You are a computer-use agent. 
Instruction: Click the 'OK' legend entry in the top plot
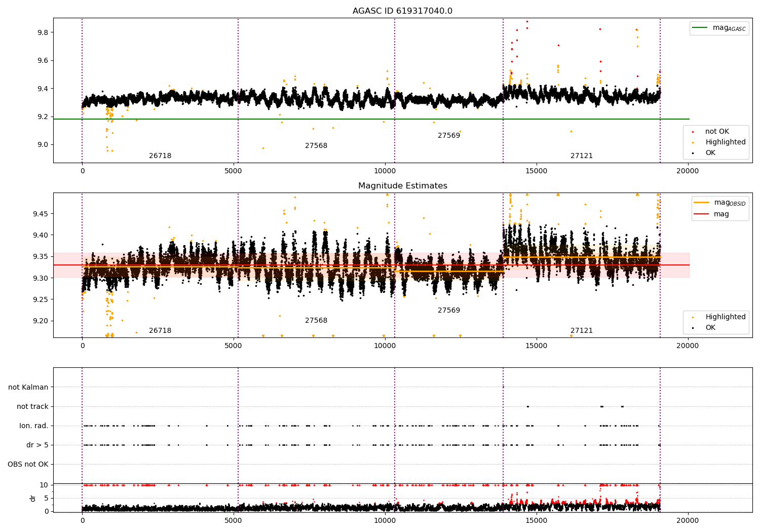point(710,153)
